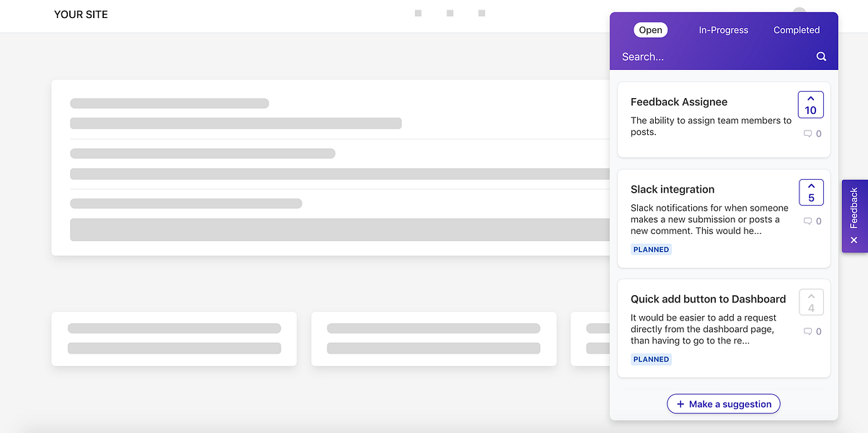The width and height of the screenshot is (868, 433).
Task: Focus the Search... input field
Action: point(714,56)
